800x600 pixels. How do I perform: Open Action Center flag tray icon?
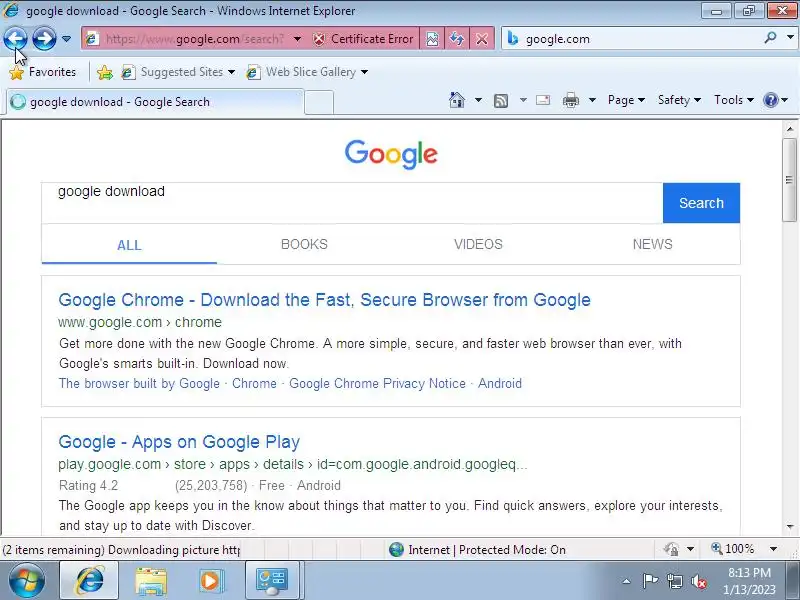click(x=649, y=581)
